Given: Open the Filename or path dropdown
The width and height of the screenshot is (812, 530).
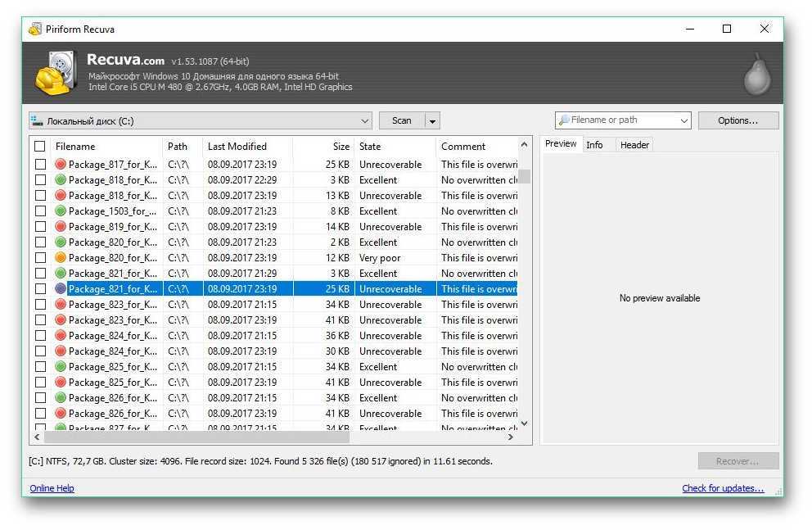Looking at the screenshot, I should click(x=683, y=121).
